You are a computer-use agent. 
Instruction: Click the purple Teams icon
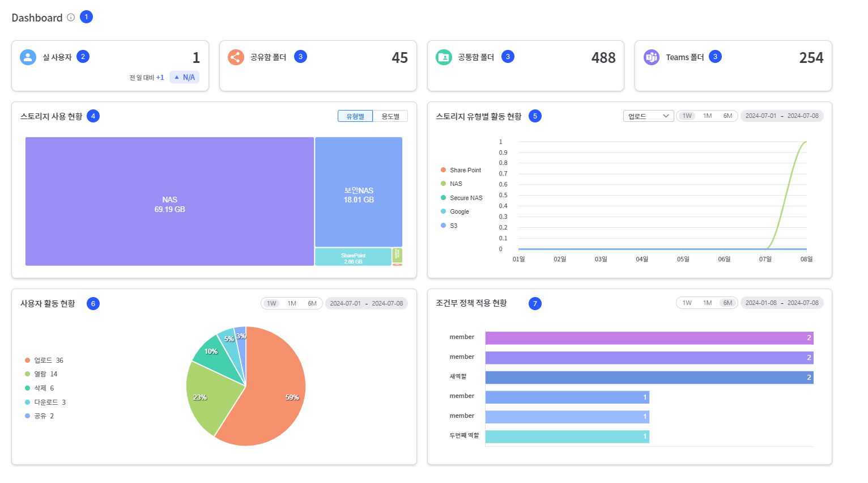[x=652, y=57]
